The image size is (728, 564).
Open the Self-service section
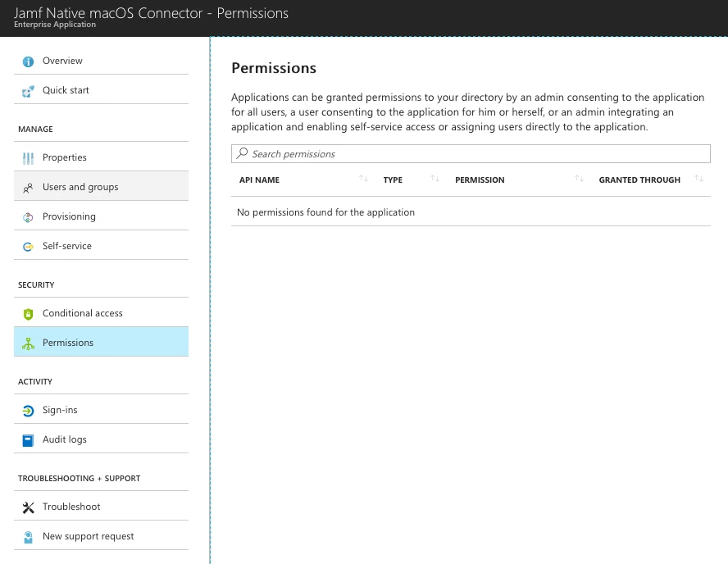[x=101, y=246]
